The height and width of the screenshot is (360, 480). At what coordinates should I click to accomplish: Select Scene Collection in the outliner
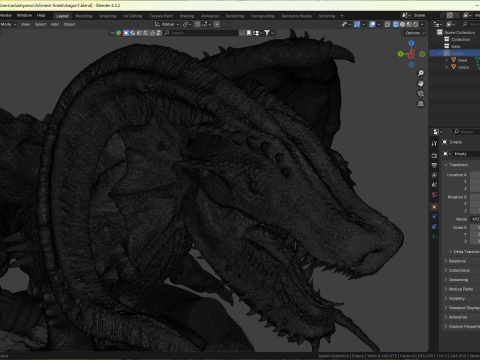click(460, 32)
